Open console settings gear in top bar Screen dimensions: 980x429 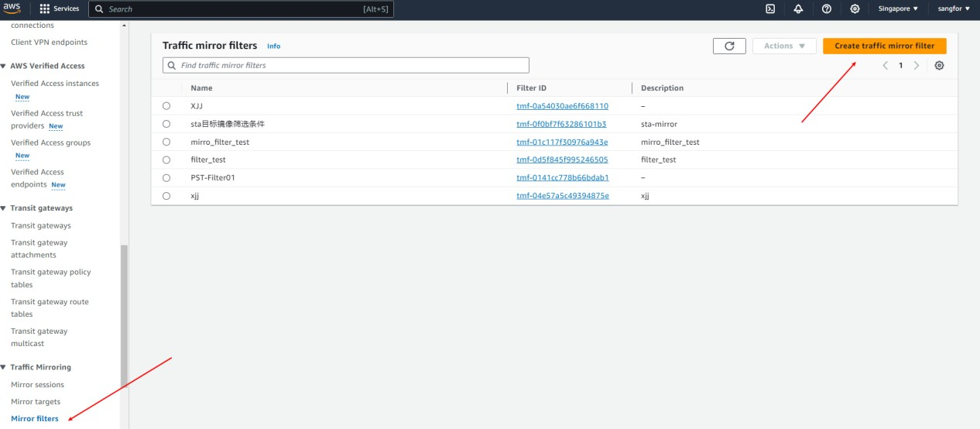pyautogui.click(x=855, y=9)
